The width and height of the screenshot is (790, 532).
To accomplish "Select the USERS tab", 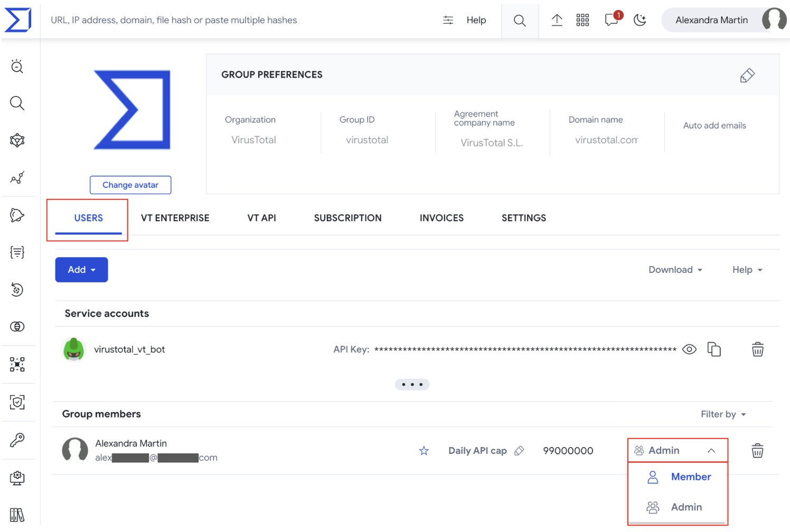I will click(x=88, y=218).
